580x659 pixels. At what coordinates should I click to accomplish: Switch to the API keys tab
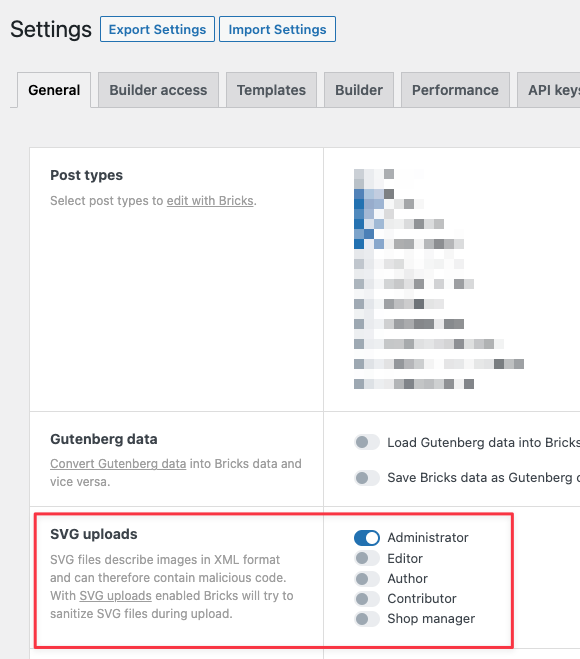coord(549,90)
